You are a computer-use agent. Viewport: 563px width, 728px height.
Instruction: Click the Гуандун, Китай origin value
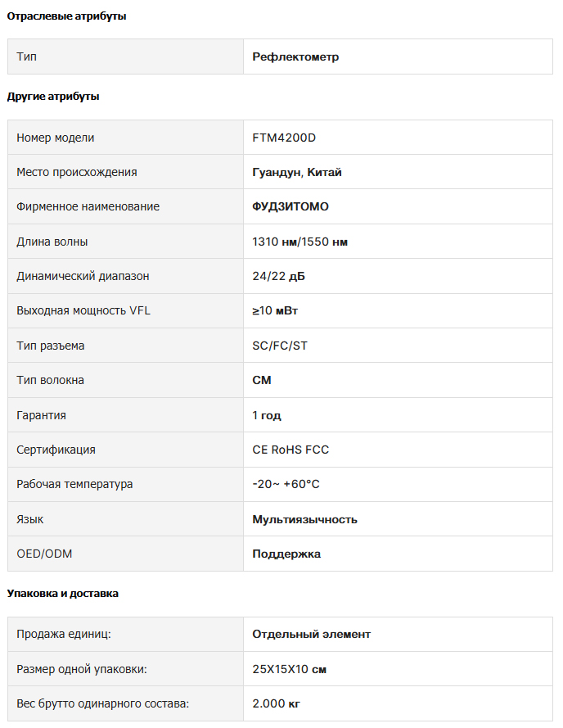coord(296,172)
